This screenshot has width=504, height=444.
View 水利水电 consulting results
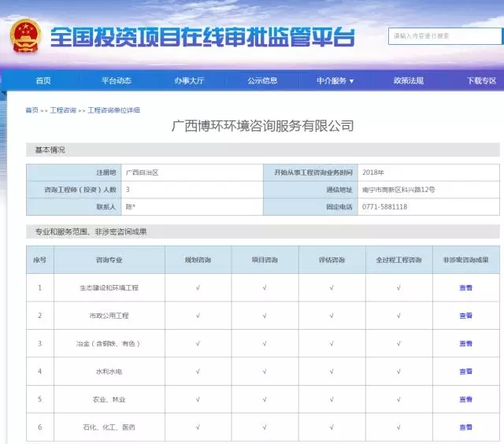coord(465,372)
